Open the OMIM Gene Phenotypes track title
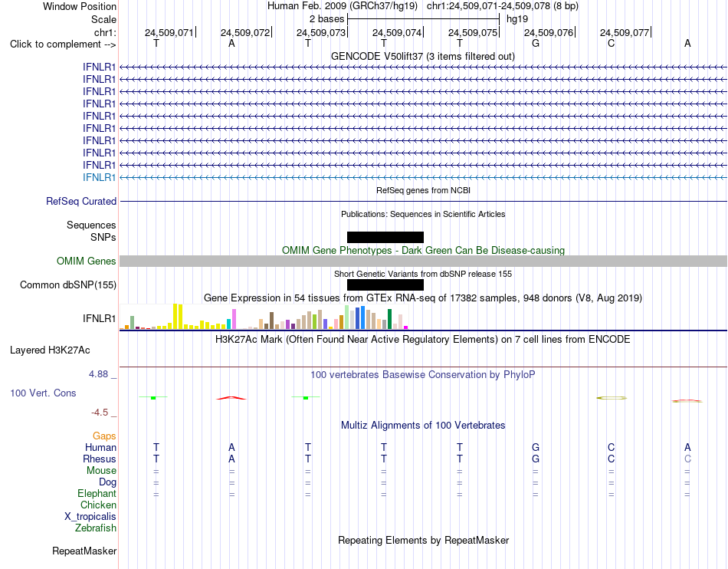Viewport: 728px width, 569px height. pyautogui.click(x=423, y=250)
